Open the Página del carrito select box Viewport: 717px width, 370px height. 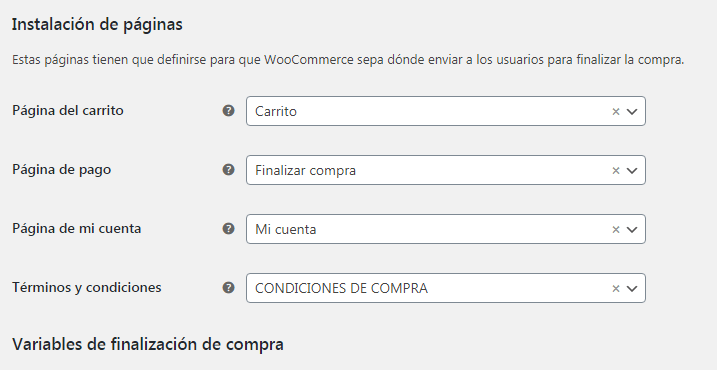[x=446, y=111]
